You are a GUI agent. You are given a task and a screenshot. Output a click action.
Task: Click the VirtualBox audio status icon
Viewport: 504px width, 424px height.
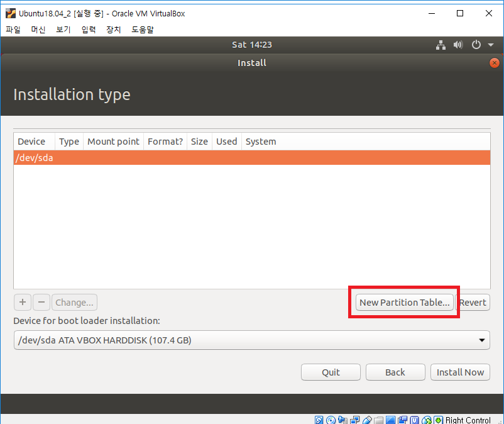[x=342, y=420]
